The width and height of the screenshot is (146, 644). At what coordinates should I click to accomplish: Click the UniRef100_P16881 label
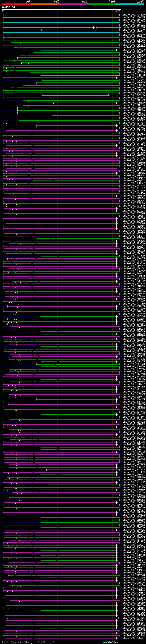[134, 87]
